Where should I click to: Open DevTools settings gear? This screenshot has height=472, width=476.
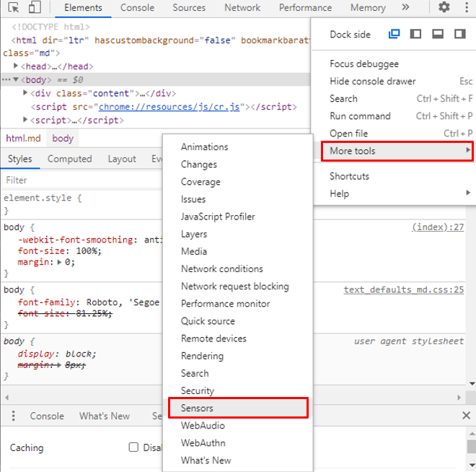[x=444, y=7]
